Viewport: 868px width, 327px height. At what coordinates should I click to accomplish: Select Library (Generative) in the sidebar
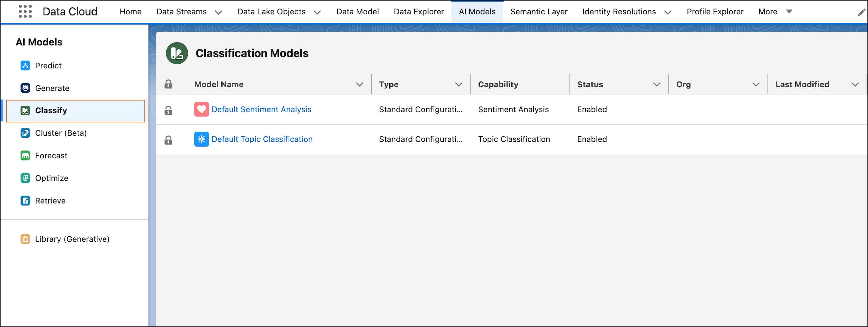[x=72, y=239]
